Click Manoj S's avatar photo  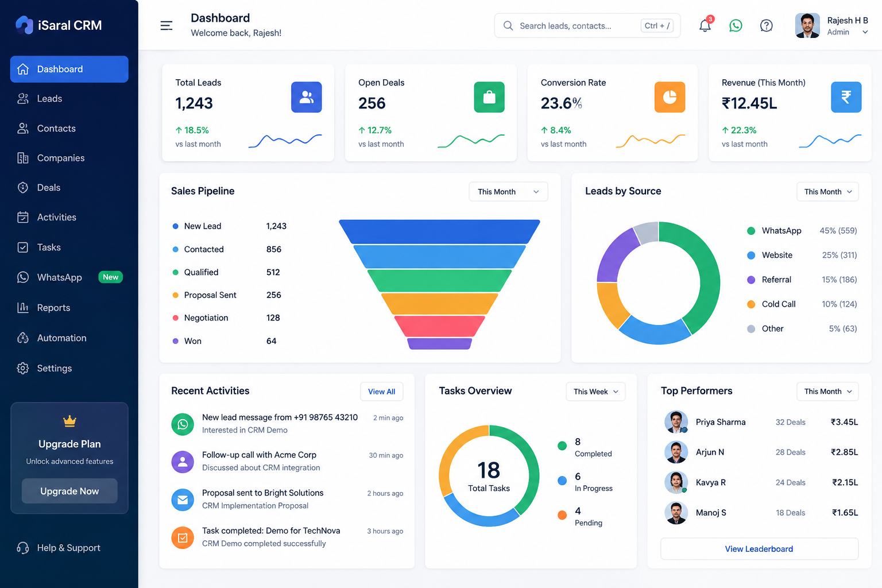click(676, 513)
